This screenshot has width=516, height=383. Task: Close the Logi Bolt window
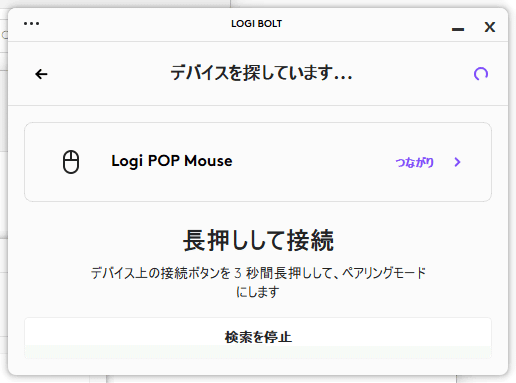490,27
